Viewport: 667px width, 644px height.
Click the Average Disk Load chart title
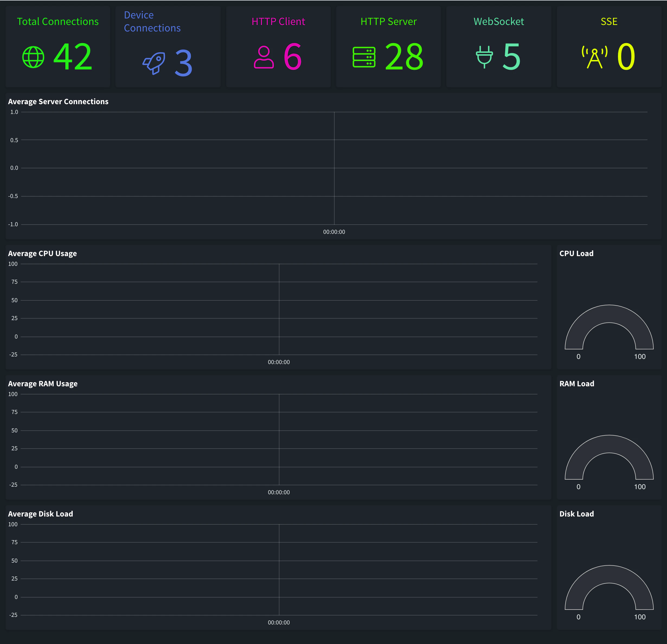coord(40,514)
